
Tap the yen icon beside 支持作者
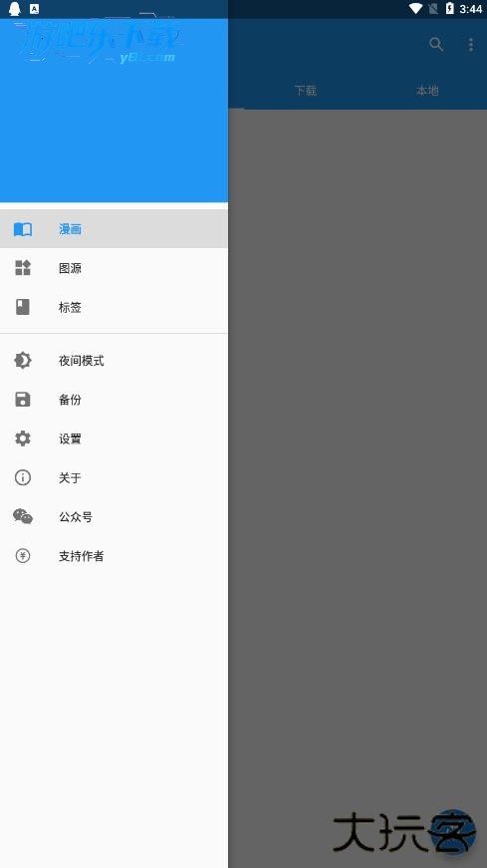pos(23,555)
